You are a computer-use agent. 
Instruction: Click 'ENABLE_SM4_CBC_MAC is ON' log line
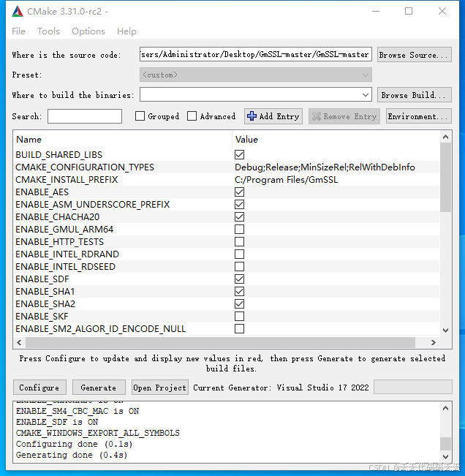point(77,411)
